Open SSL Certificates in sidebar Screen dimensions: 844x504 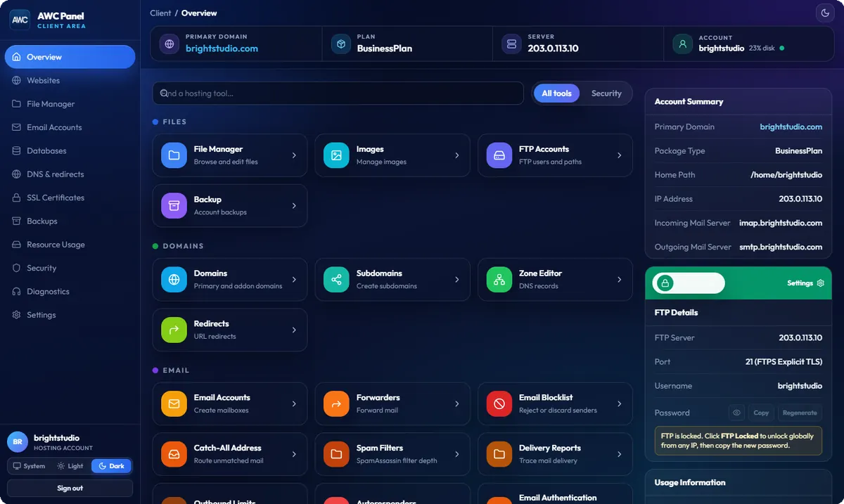pos(70,198)
